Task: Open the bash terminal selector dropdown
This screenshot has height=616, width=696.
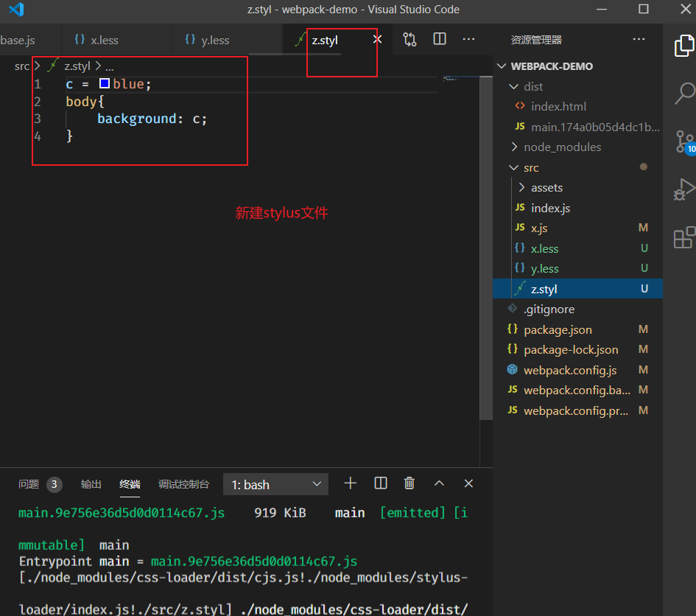Action: tap(275, 484)
